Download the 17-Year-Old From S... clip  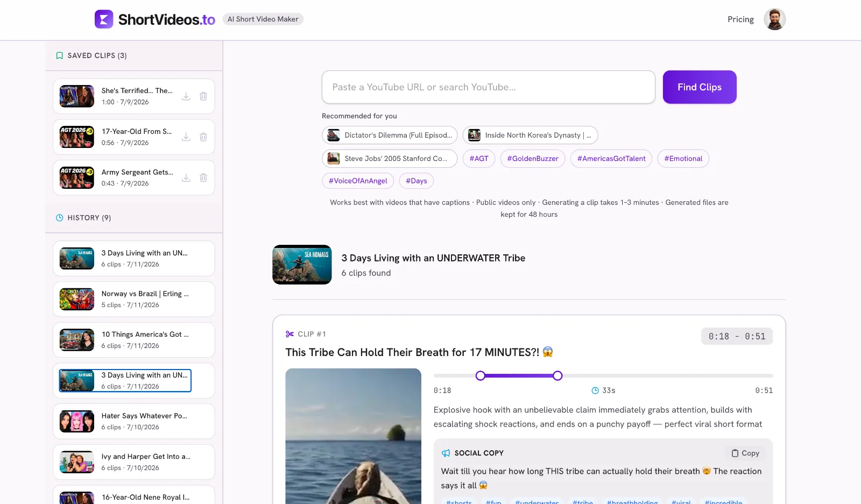point(186,137)
